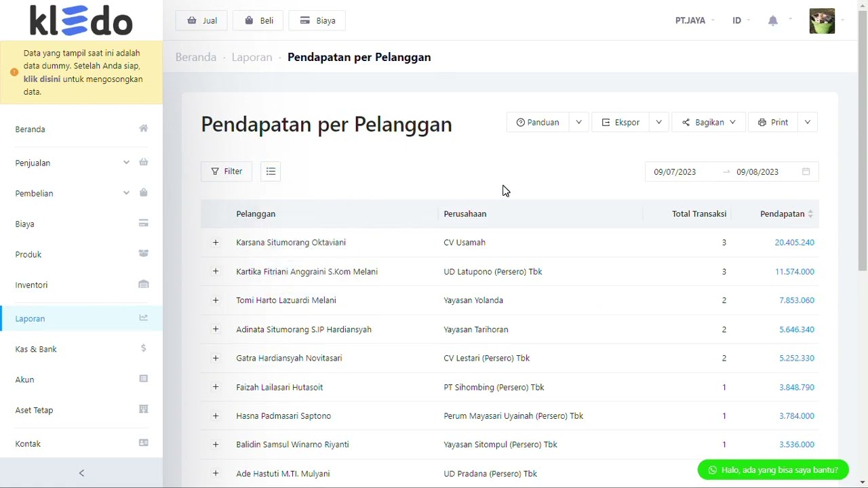Expand the Penjualan sidebar submenu
The height and width of the screenshot is (488, 868).
[x=126, y=163]
